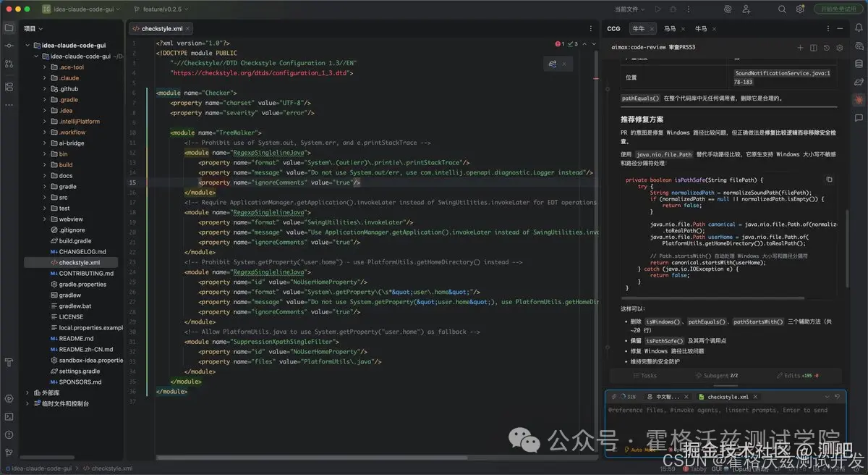The width and height of the screenshot is (868, 475).
Task: Switch to the 马马 chat tab
Action: coord(670,29)
